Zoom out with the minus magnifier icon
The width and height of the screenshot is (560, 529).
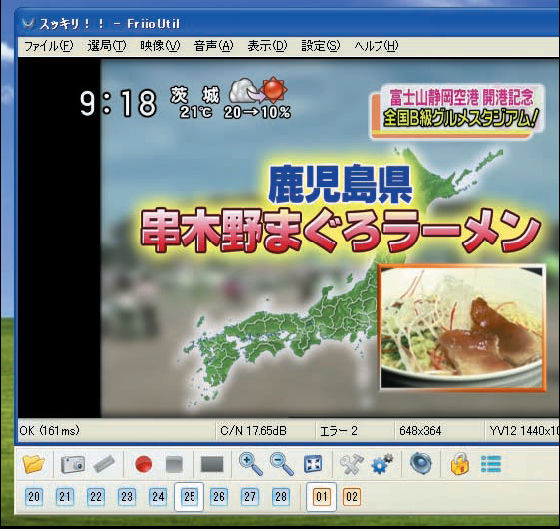[282, 464]
